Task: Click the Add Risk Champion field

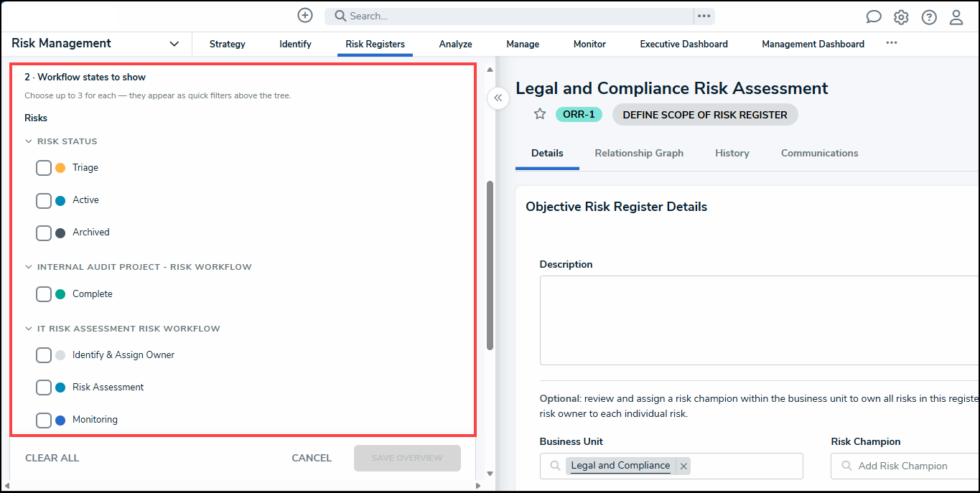Action: [x=905, y=466]
